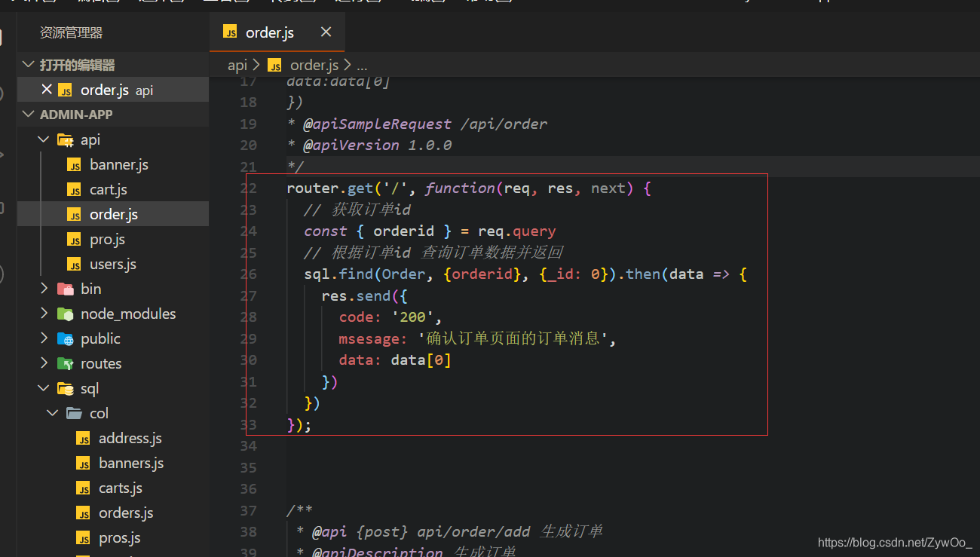Open the order.js breadcrumb segment
This screenshot has height=557, width=980.
314,66
